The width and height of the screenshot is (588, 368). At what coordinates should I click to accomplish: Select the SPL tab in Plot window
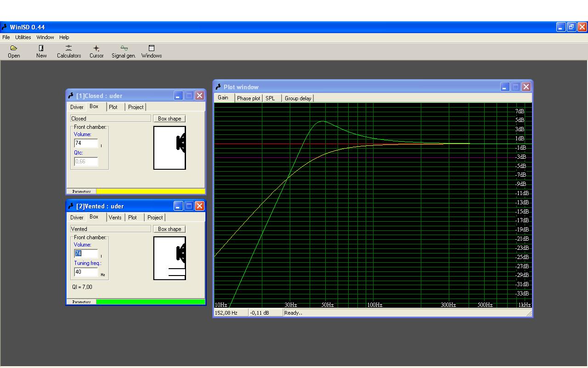[270, 98]
